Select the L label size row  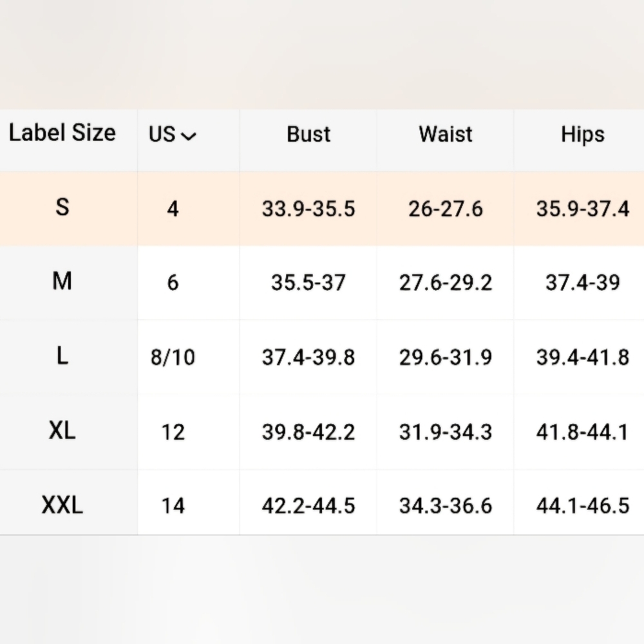pyautogui.click(x=62, y=356)
